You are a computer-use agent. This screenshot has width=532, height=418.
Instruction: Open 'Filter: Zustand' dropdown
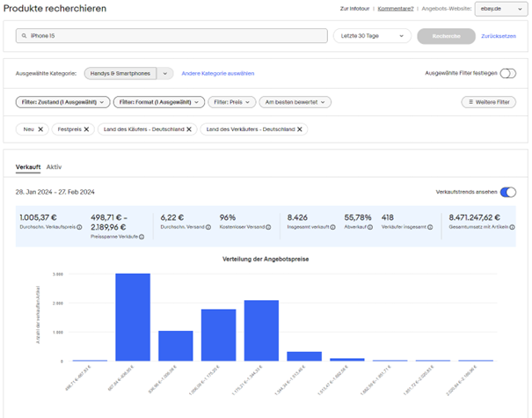click(63, 102)
